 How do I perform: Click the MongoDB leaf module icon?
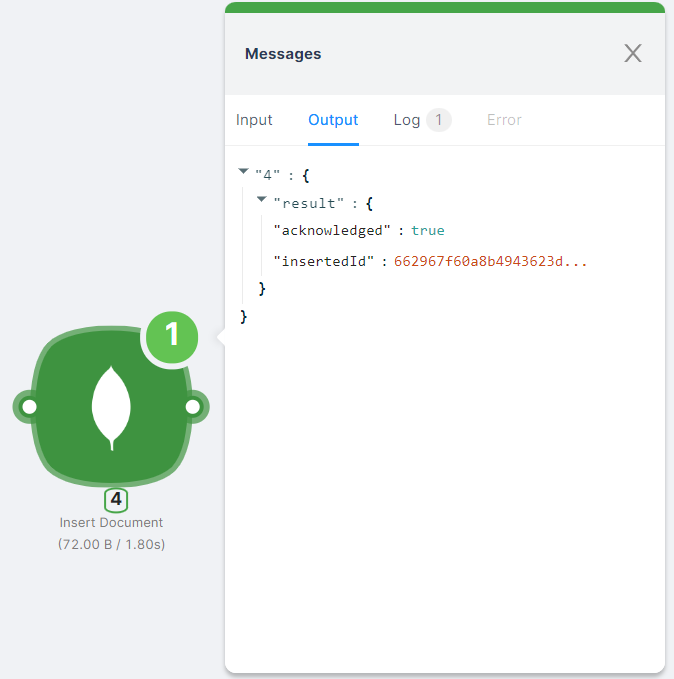[x=111, y=407]
